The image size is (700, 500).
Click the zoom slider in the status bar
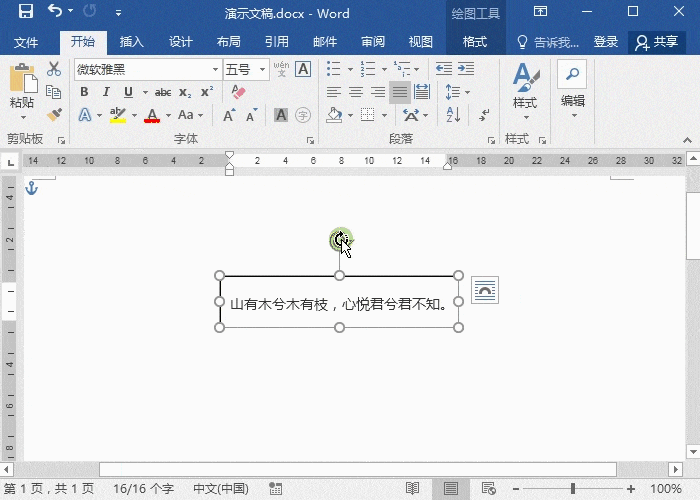(573, 489)
